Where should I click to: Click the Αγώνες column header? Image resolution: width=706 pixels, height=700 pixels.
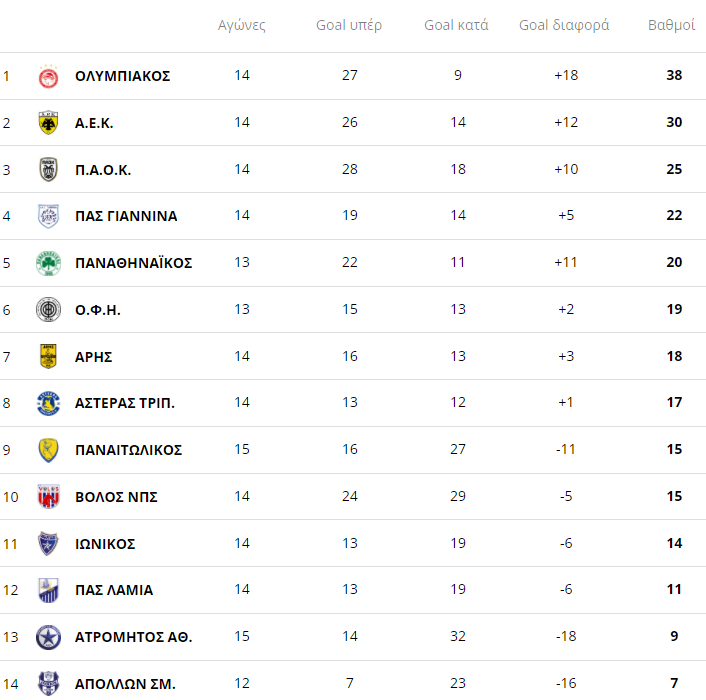[x=242, y=25]
